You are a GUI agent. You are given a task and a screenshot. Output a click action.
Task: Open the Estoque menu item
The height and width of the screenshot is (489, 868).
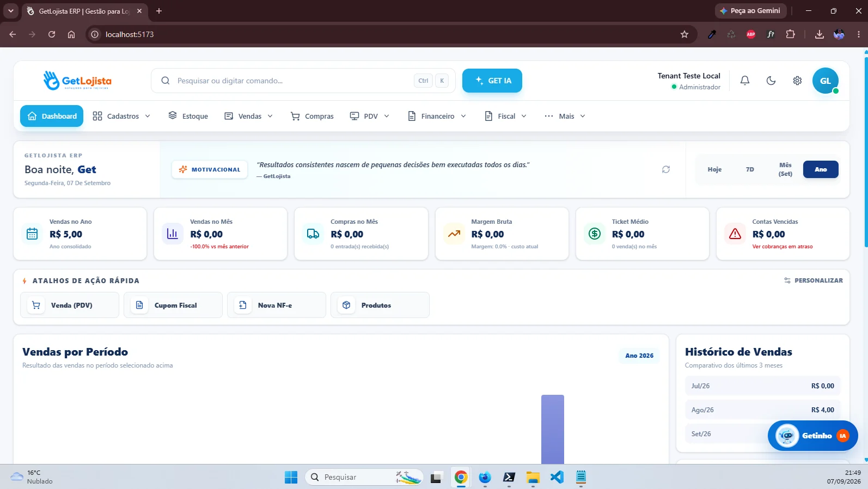(x=188, y=116)
